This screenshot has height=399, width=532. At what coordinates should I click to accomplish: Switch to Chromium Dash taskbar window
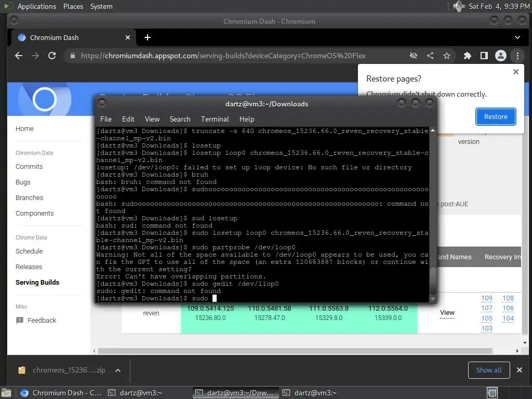tap(61, 393)
